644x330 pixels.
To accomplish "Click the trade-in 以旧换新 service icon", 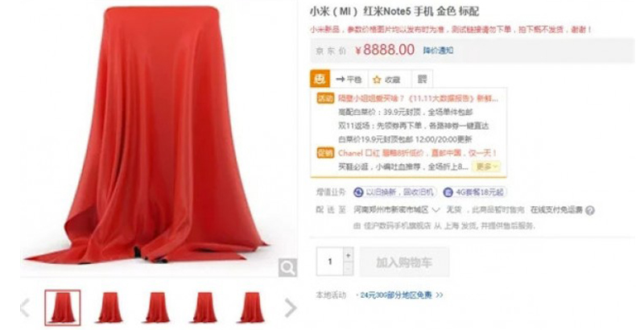I will tap(358, 192).
